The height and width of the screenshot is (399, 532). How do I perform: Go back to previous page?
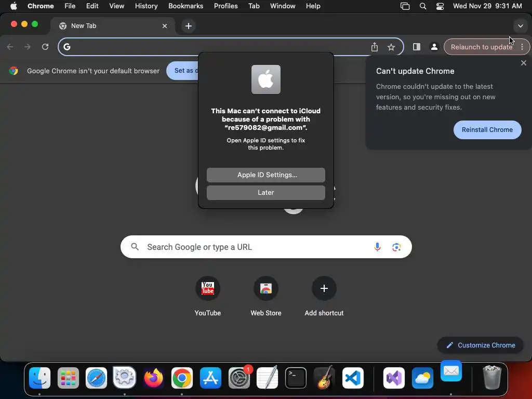click(x=10, y=47)
